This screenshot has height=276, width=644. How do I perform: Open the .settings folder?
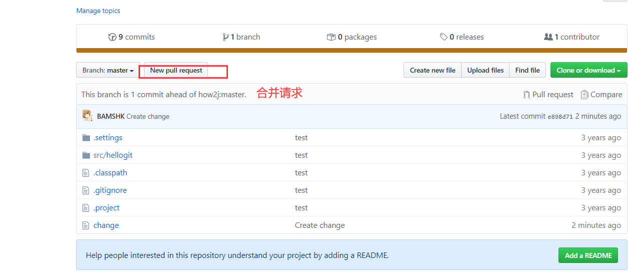[107, 137]
